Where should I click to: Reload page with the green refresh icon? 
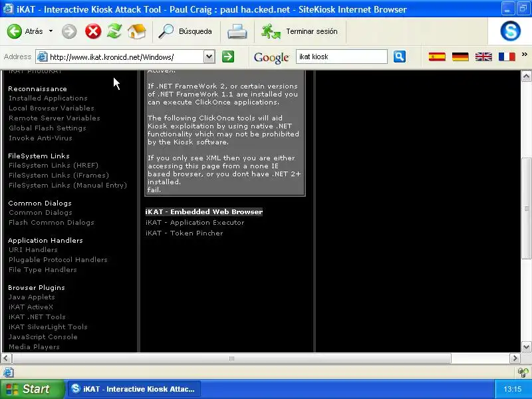click(114, 31)
